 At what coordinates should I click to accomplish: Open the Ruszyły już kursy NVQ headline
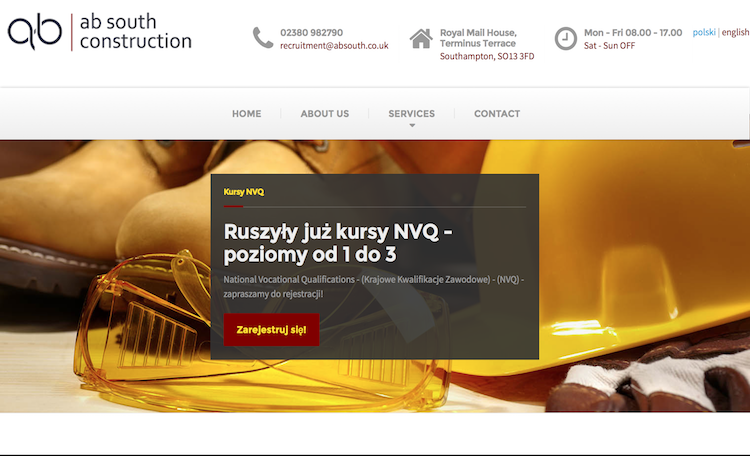click(338, 243)
